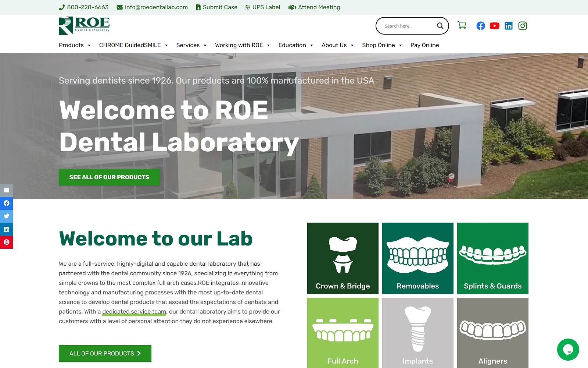
Task: Open the Services menu
Action: click(188, 45)
